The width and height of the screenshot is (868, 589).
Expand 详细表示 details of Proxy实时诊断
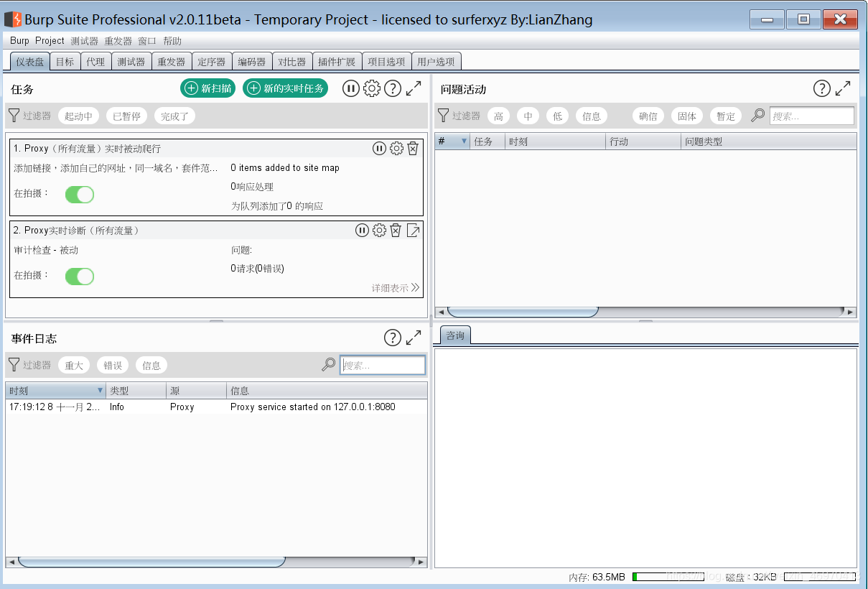(396, 287)
